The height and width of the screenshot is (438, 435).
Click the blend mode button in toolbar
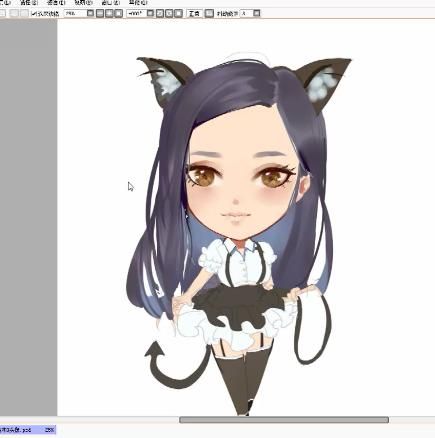pos(194,13)
